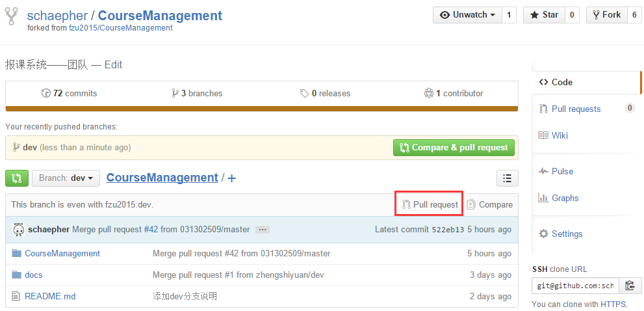Image resolution: width=644 pixels, height=311 pixels.
Task: Select the Pull requests tab in the sidebar
Action: coord(586,109)
